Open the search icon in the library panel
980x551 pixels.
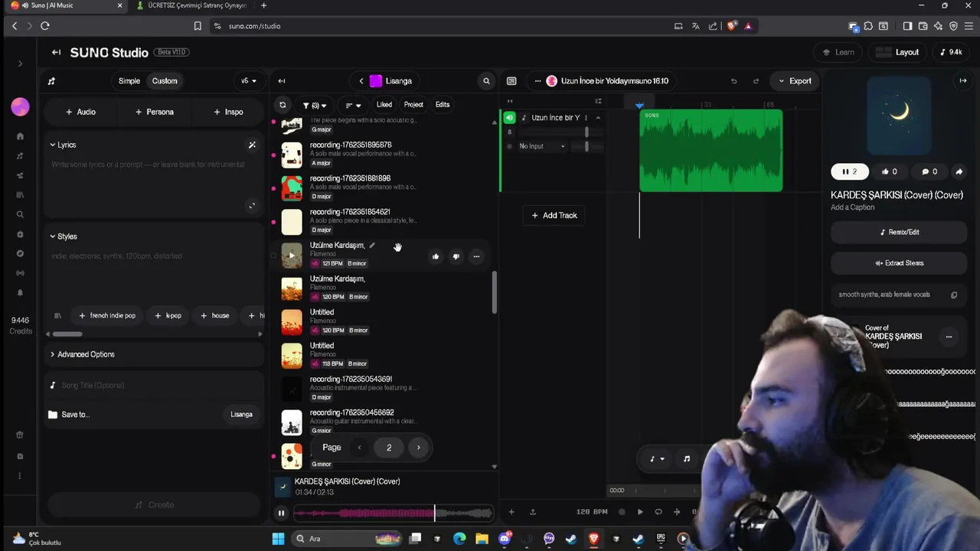(486, 81)
